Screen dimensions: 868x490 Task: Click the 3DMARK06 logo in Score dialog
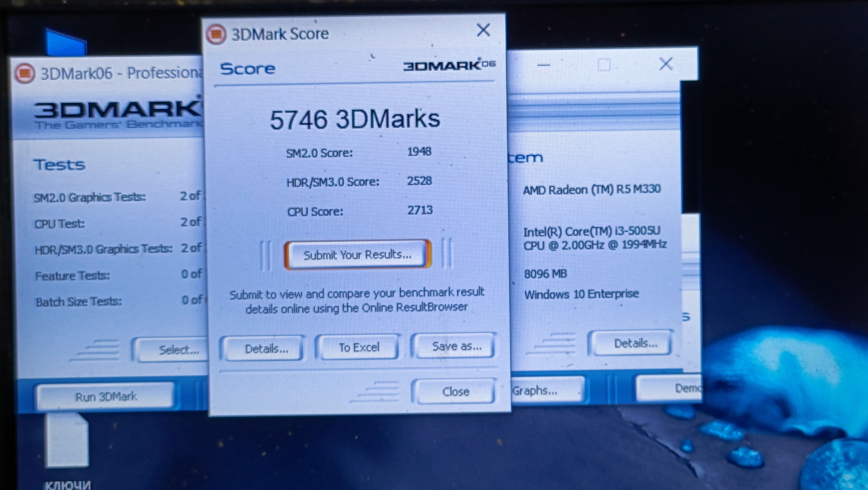click(x=449, y=65)
